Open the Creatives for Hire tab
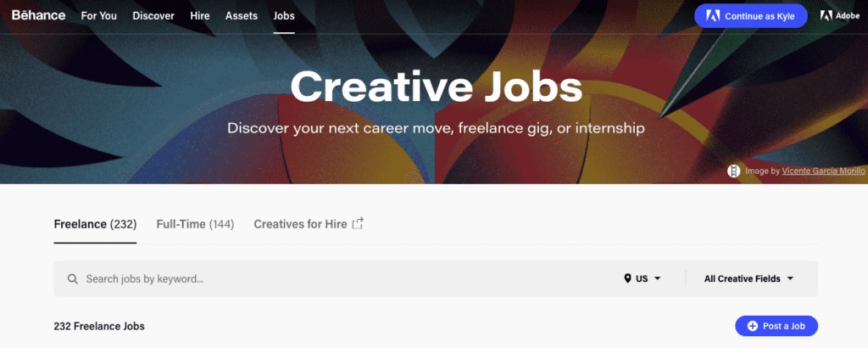Image resolution: width=868 pixels, height=348 pixels. [x=309, y=224]
